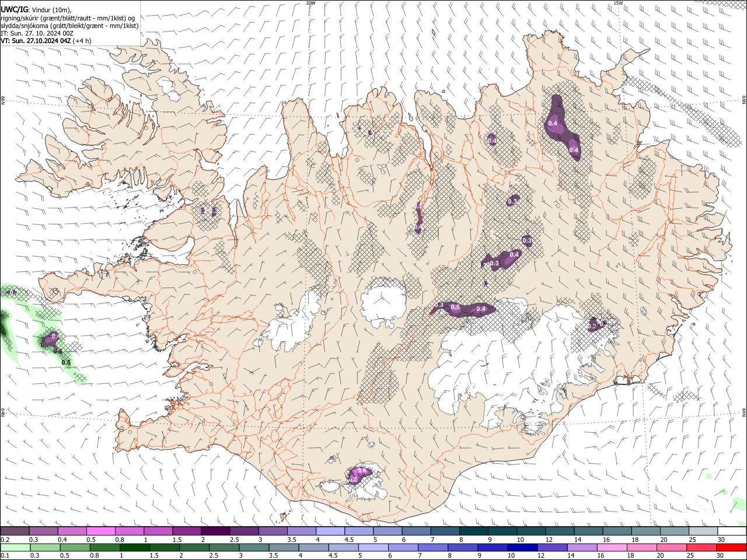747x560 pixels.
Task: Click the 30 mm bright red rain swatch
Action: click(732, 548)
